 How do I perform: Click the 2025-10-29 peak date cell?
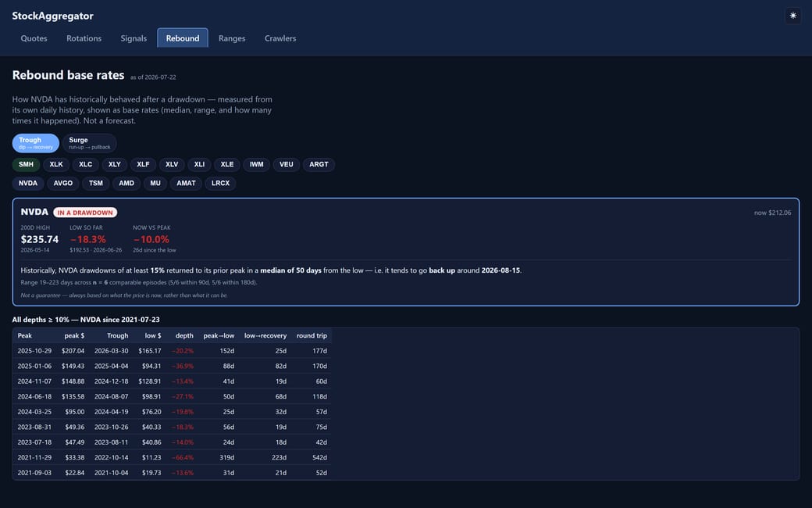pyautogui.click(x=34, y=351)
